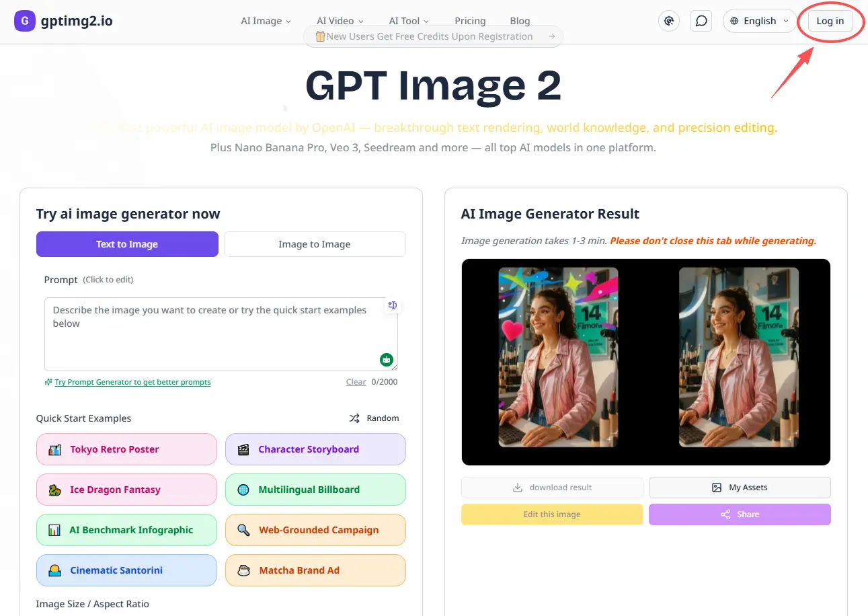Click the theme palette icon near Log in
The height and width of the screenshot is (616, 868).
669,21
